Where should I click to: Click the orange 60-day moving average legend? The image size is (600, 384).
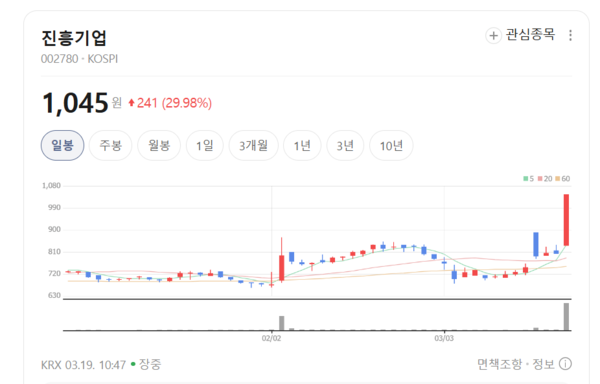562,179
